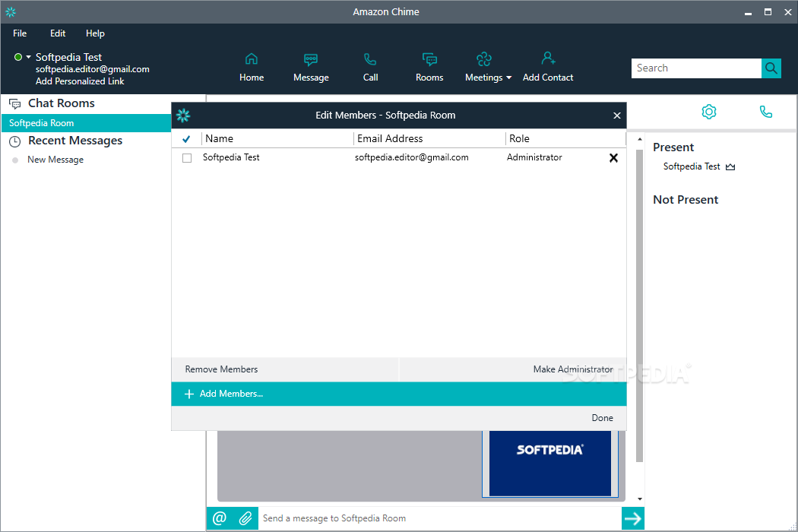This screenshot has height=532, width=798.
Task: Click the Make Administrator button
Action: click(512, 369)
